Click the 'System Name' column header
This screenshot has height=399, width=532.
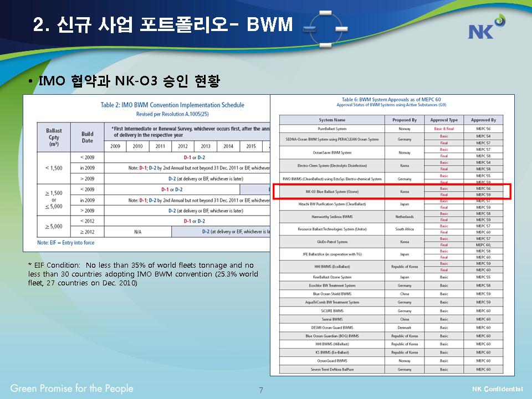pyautogui.click(x=332, y=120)
